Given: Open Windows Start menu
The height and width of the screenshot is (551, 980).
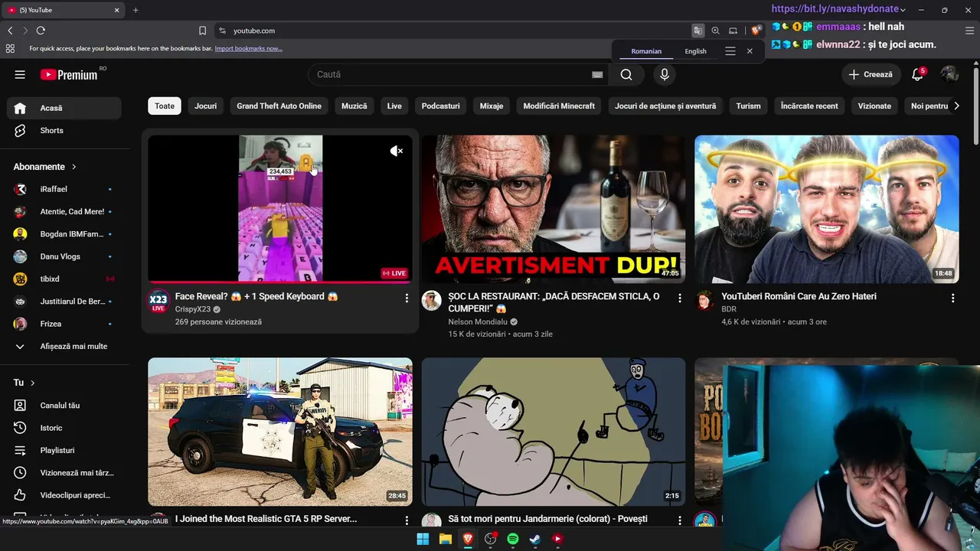Looking at the screenshot, I should tap(423, 539).
